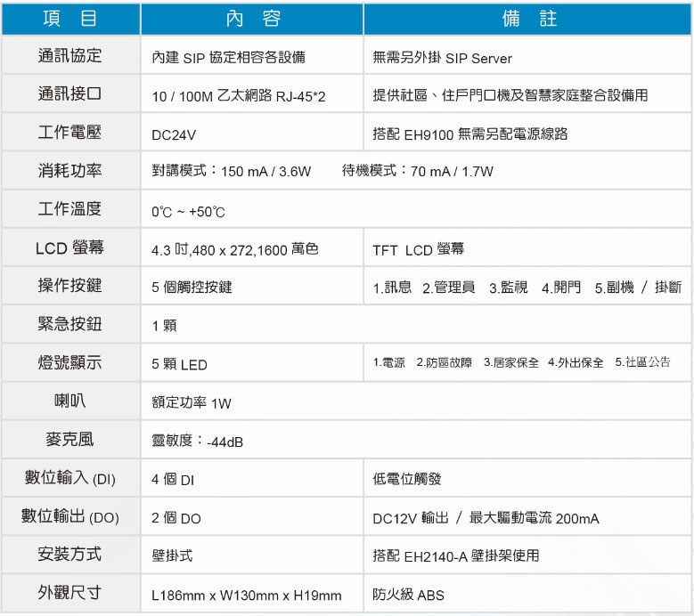Click the 低電位觸發 note
Image resolution: width=694 pixels, height=616 pixels.
tap(407, 479)
